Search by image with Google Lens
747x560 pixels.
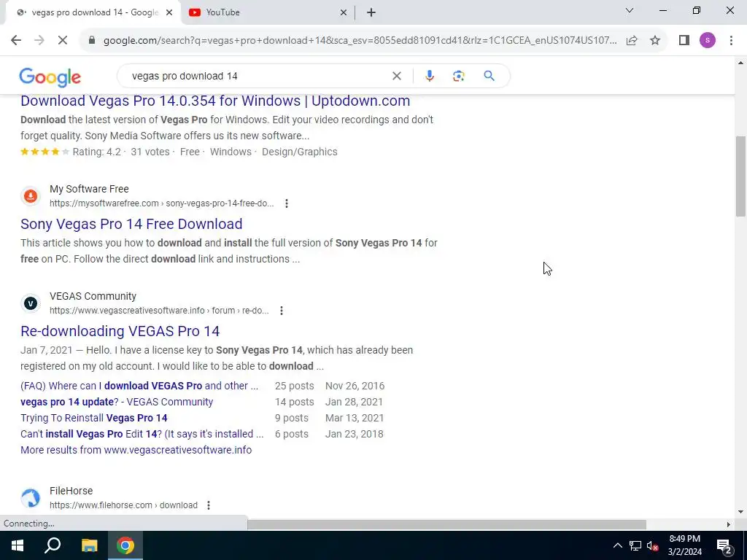458,76
